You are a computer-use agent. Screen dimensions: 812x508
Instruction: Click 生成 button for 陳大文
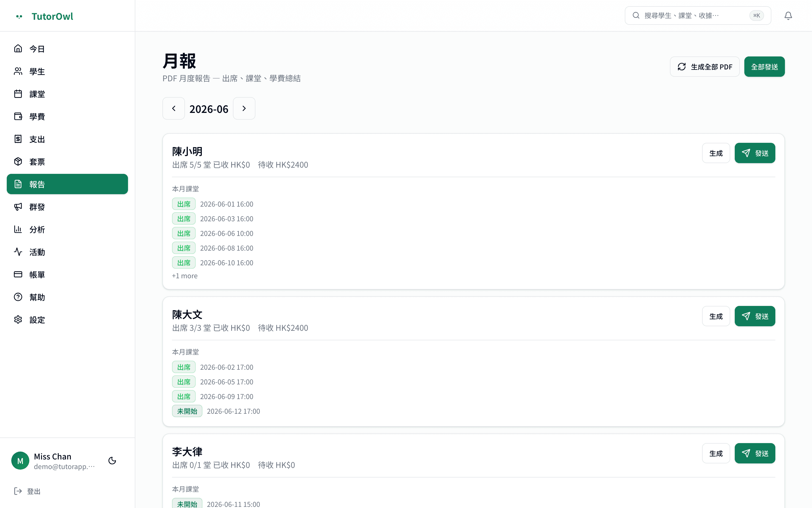tap(716, 316)
